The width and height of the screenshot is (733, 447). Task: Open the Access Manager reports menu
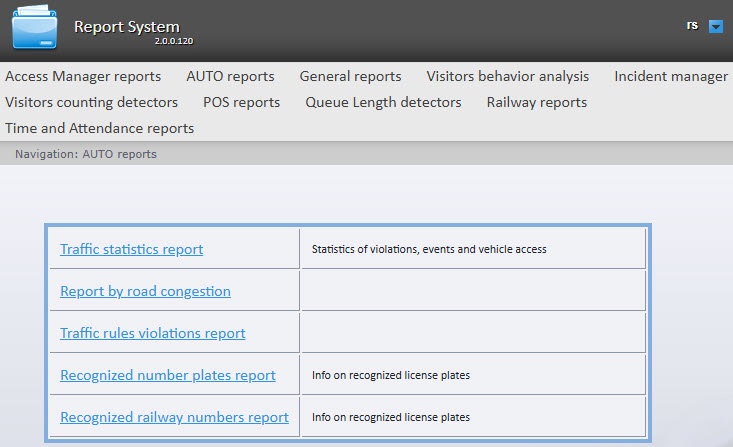point(83,76)
